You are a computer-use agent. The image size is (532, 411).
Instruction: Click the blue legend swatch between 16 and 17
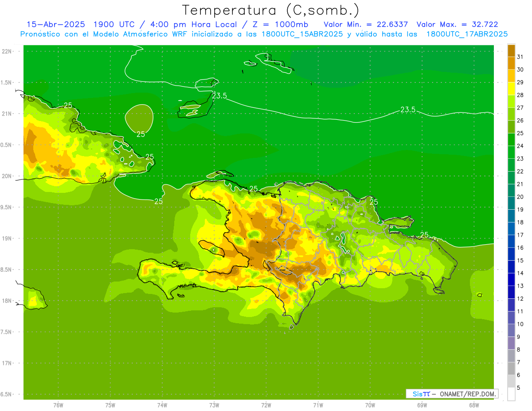click(x=511, y=241)
